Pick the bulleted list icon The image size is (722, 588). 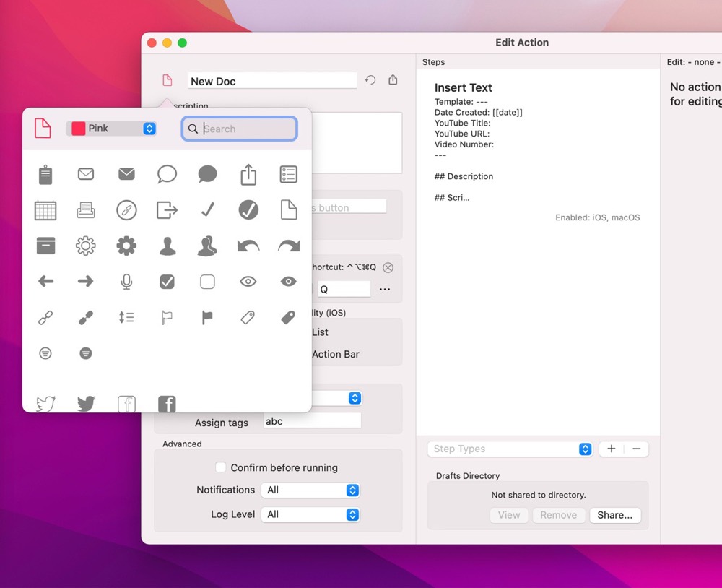click(x=289, y=174)
